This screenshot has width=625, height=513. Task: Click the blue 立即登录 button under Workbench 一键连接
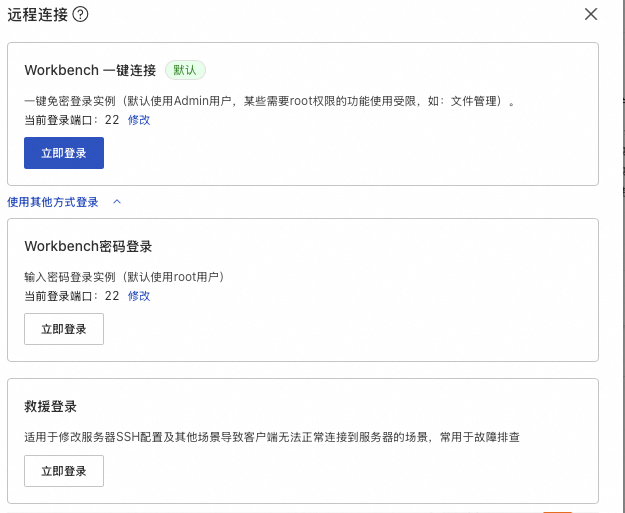tap(64, 153)
